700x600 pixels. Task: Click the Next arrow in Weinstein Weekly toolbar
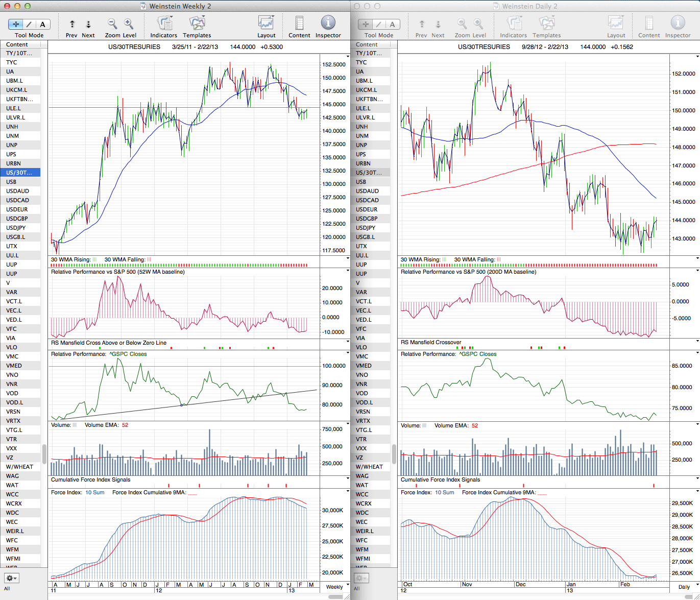coord(88,24)
